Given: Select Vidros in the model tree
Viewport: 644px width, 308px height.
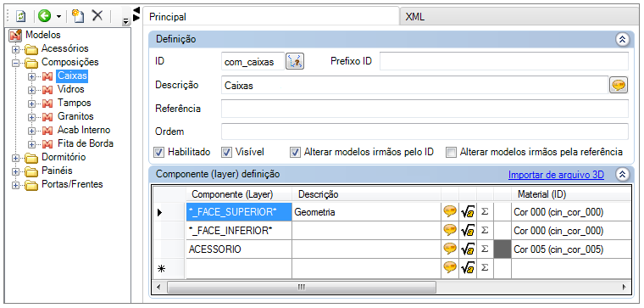Looking at the screenshot, I should (70, 89).
